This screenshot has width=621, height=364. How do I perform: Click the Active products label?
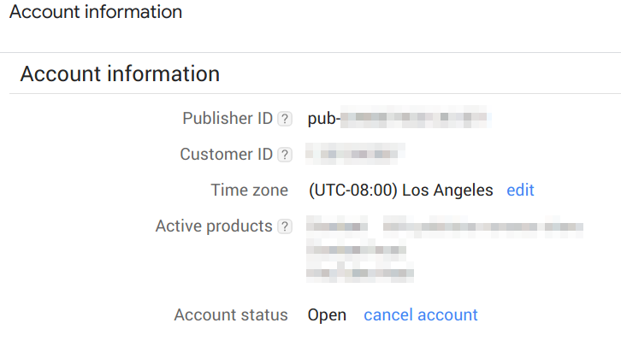coord(214,226)
